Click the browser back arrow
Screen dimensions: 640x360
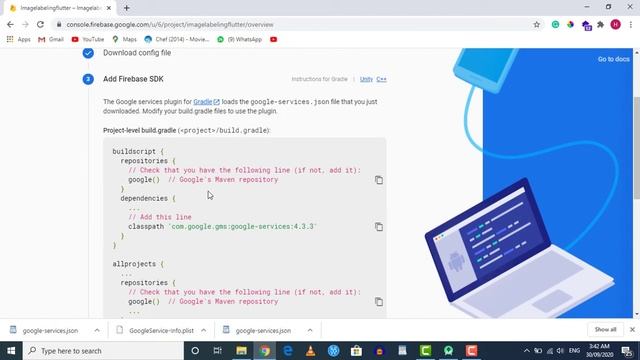(x=10, y=24)
